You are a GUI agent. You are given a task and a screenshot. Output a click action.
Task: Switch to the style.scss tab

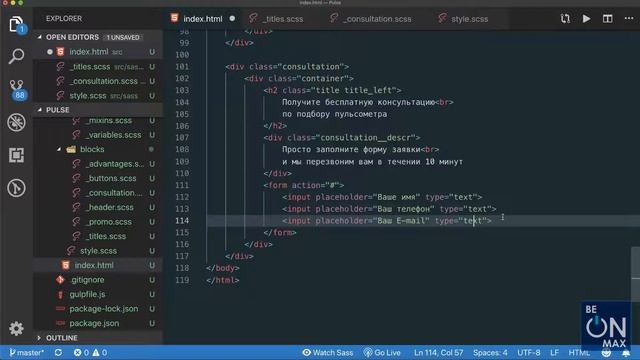click(469, 19)
